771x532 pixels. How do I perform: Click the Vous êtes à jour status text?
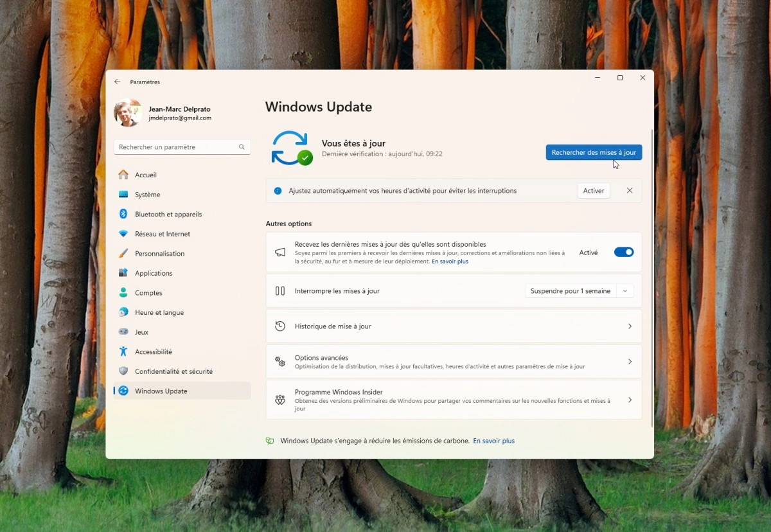[x=353, y=143]
